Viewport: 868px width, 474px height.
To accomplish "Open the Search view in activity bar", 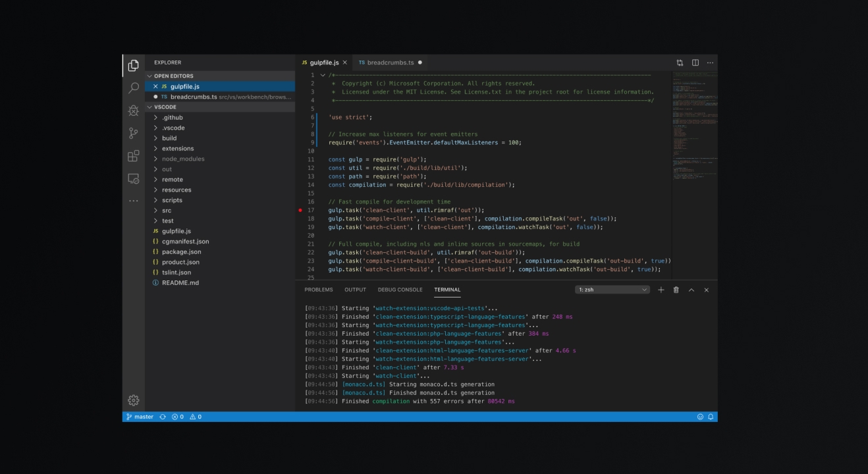I will (134, 88).
